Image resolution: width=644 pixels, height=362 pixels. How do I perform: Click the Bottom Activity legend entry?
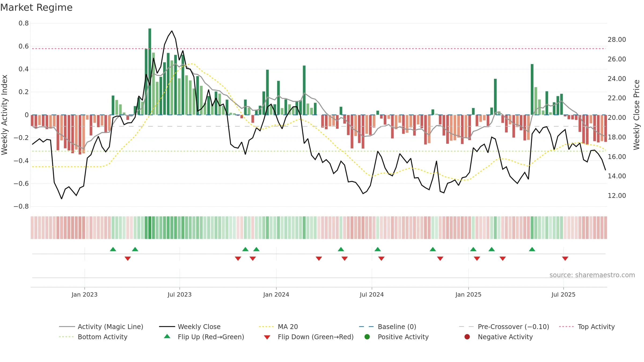tap(93, 337)
